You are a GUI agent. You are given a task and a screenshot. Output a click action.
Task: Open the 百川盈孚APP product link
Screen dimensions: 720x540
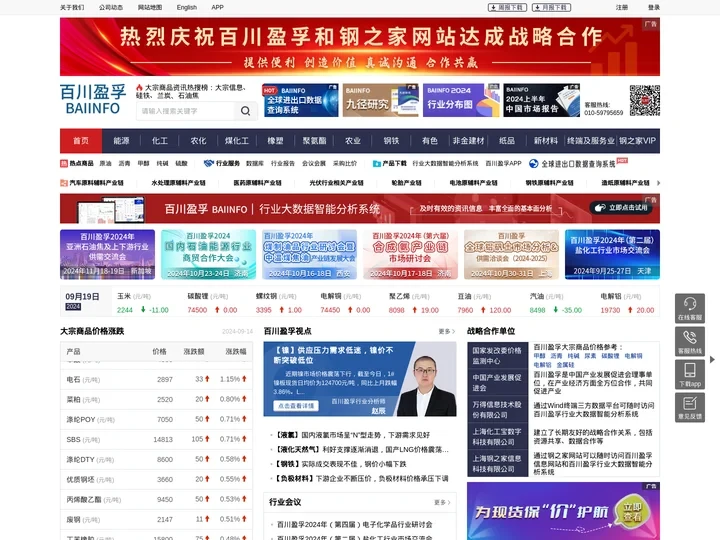click(x=503, y=163)
